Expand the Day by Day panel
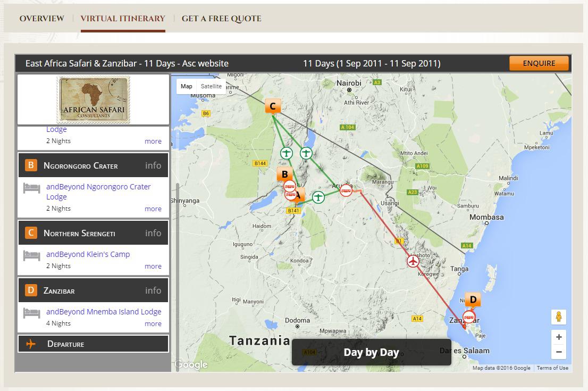 (x=371, y=352)
